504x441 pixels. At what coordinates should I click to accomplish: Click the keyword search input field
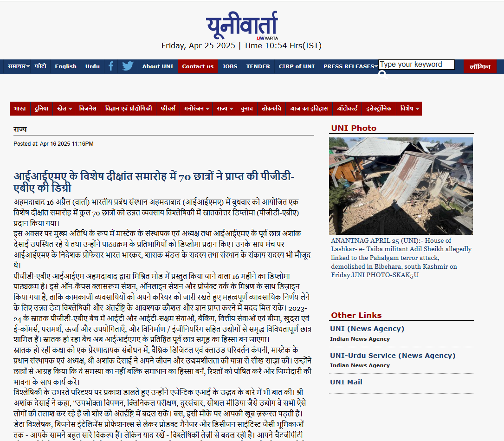click(416, 64)
